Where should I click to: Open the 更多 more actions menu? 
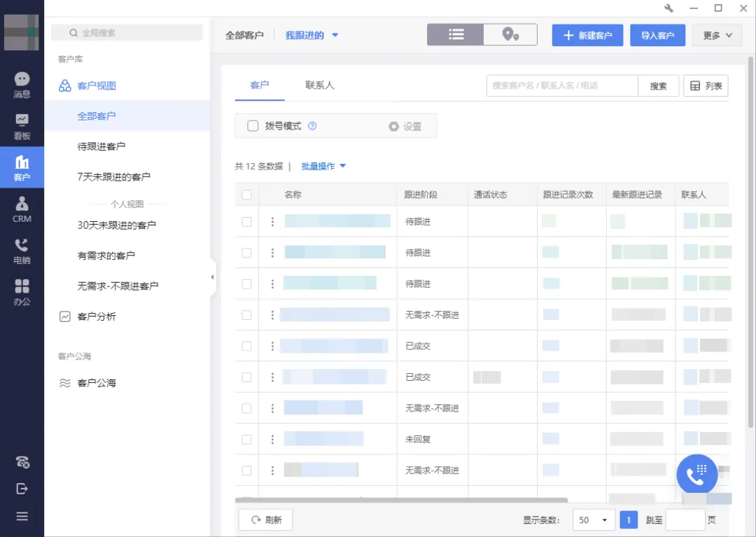point(717,34)
